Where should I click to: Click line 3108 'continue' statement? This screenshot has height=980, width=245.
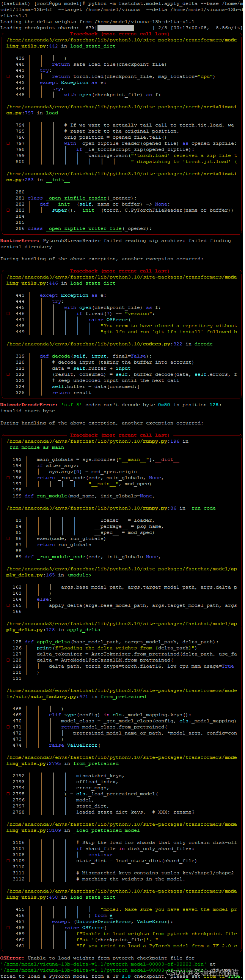(x=100, y=856)
